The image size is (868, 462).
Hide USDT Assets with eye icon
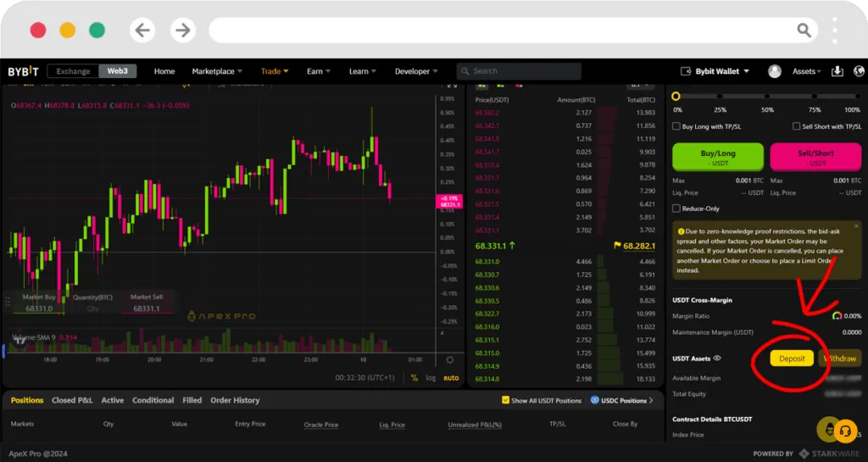pos(717,358)
